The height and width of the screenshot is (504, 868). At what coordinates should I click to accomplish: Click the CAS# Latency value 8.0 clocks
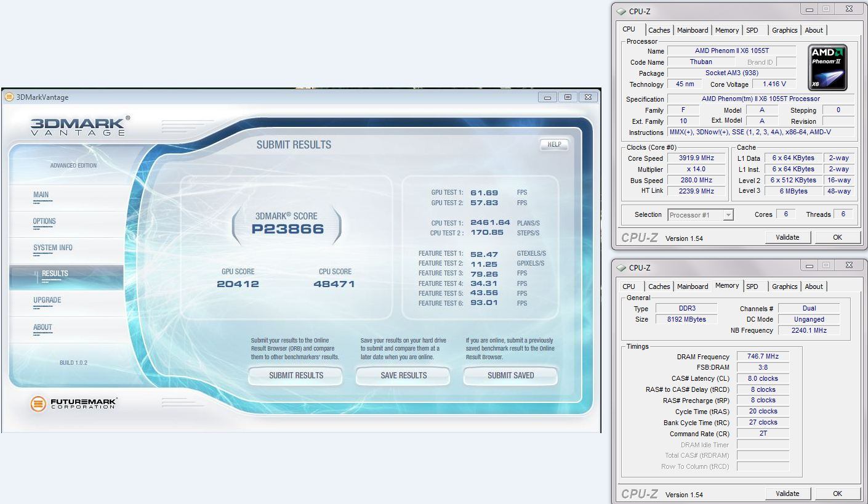coord(763,379)
